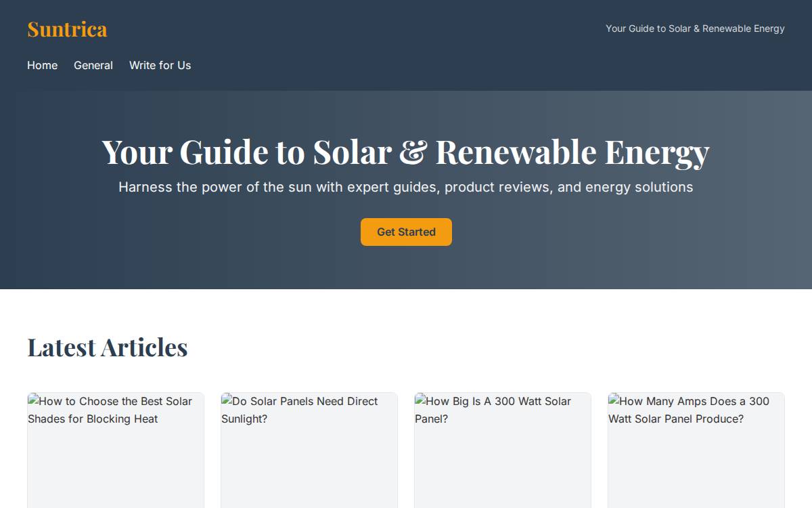Click the Suntrica site logo
This screenshot has width=812, height=508.
pyautogui.click(x=67, y=29)
